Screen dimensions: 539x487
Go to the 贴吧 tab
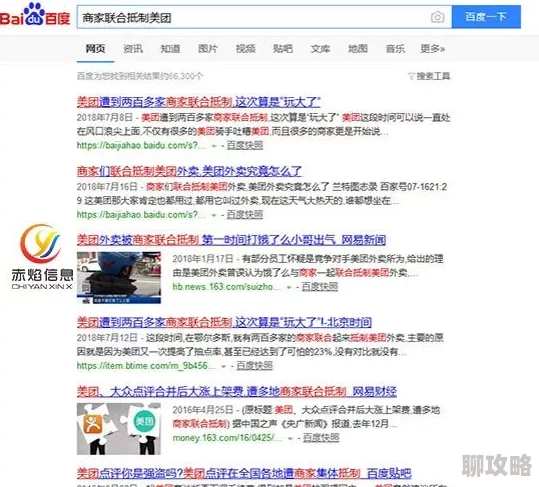283,49
